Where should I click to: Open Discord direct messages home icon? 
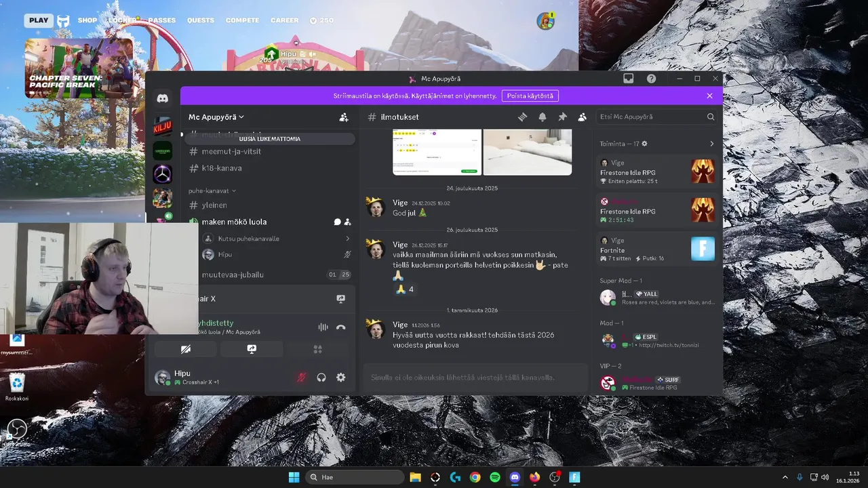[x=163, y=98]
